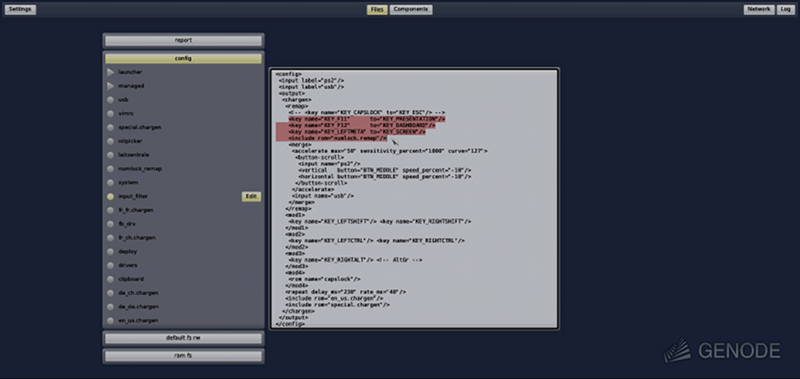Viewport: 800px width, 379px height.
Task: Switch to the Components tab
Action: tap(411, 9)
